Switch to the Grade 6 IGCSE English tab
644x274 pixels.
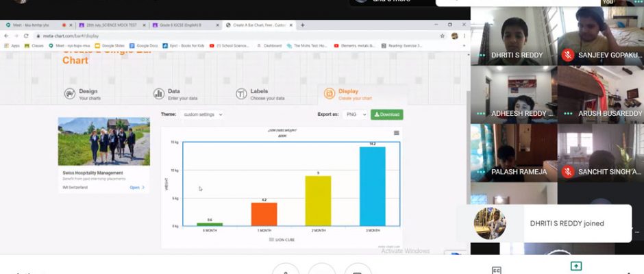click(185, 25)
